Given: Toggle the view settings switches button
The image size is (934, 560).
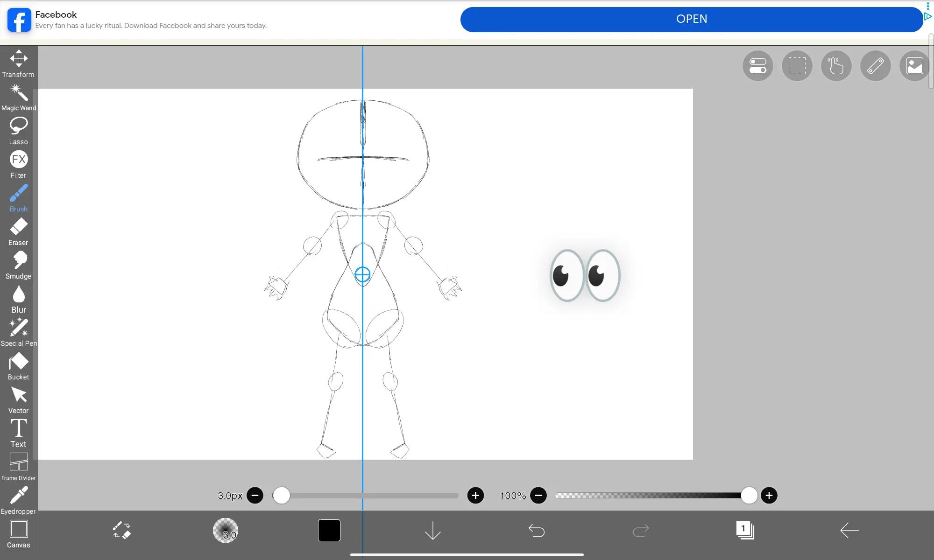Looking at the screenshot, I should point(758,66).
